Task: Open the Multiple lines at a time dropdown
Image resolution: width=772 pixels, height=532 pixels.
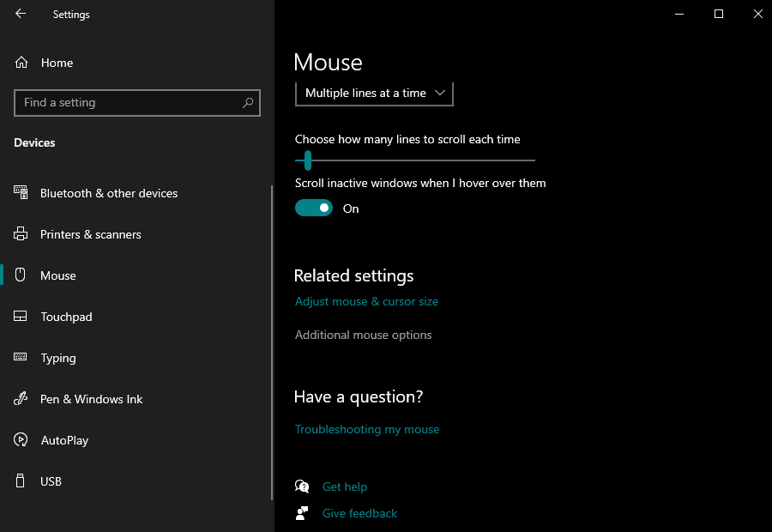Action: pos(374,93)
